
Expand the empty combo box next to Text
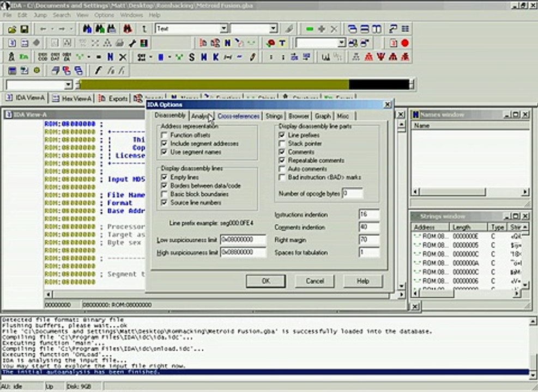[x=273, y=28]
